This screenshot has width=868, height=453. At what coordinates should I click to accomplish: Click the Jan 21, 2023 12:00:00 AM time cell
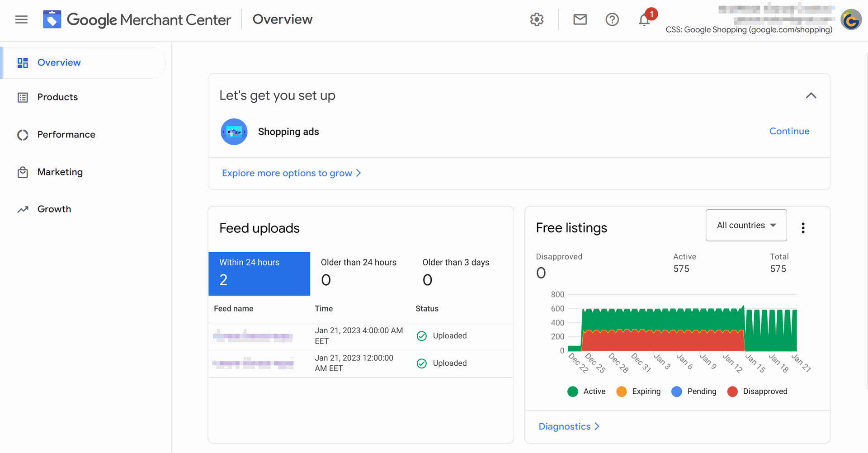tap(354, 363)
